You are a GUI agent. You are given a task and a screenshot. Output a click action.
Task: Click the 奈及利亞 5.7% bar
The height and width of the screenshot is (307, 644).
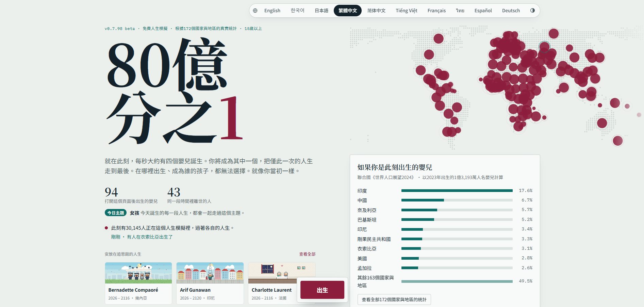pos(457,210)
